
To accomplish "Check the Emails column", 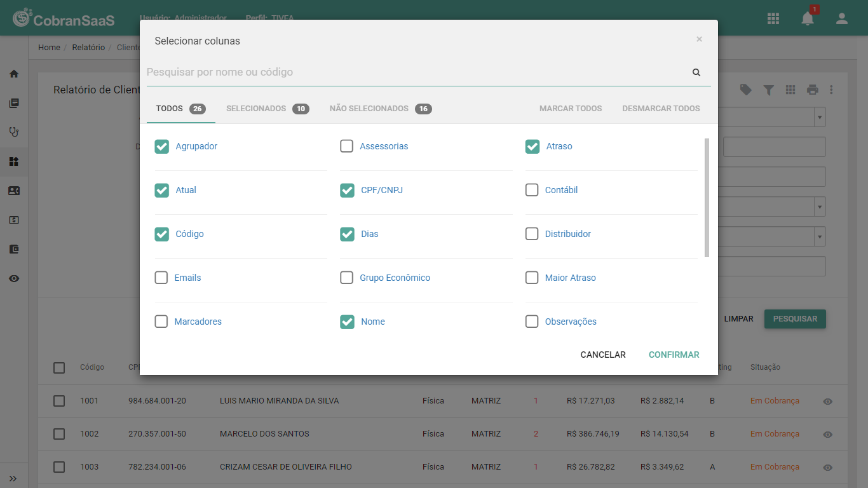I will [x=161, y=278].
